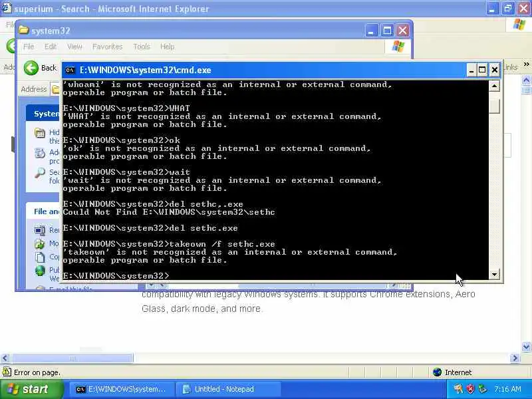Click Internet Explorer horizontal scrollbar right arrow
This screenshot has height=399, width=532.
coord(515,358)
